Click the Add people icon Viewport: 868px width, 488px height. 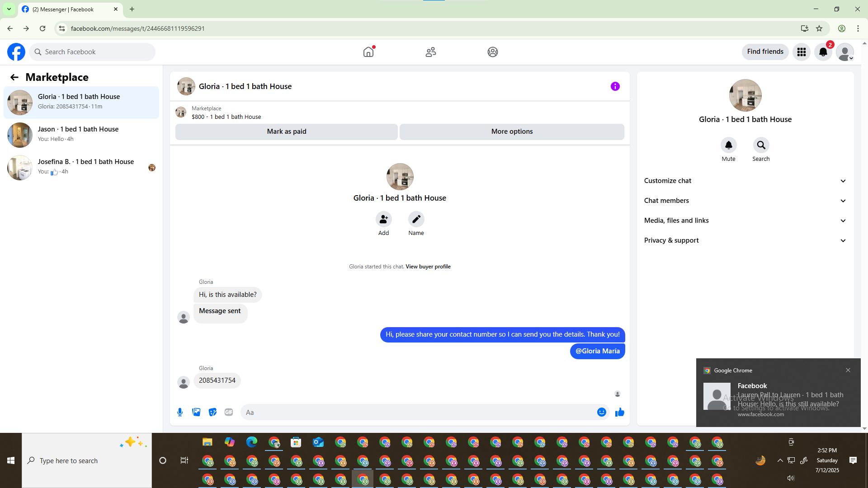point(383,220)
